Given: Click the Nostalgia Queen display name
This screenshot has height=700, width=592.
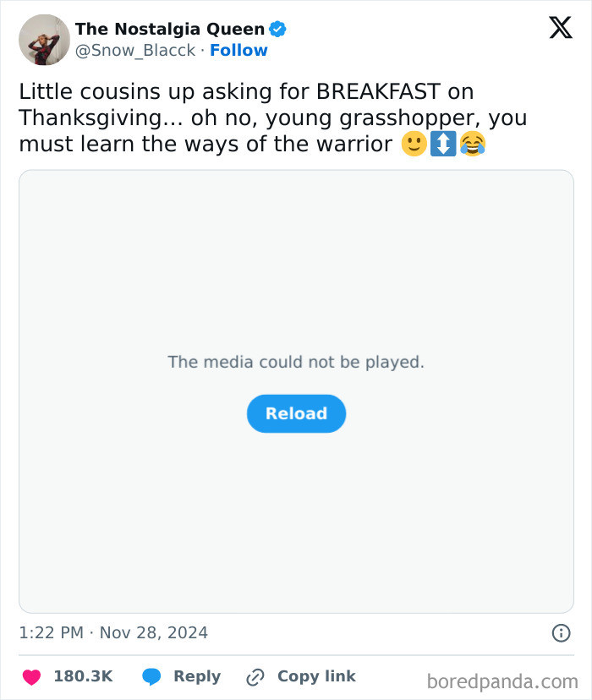Looking at the screenshot, I should point(168,28).
